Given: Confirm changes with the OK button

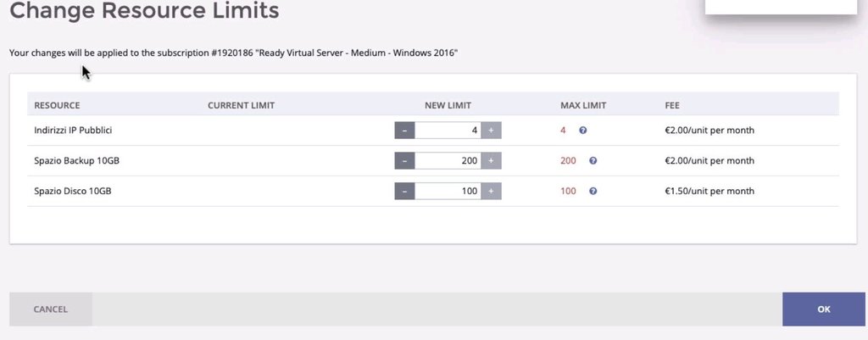Looking at the screenshot, I should [x=823, y=309].
